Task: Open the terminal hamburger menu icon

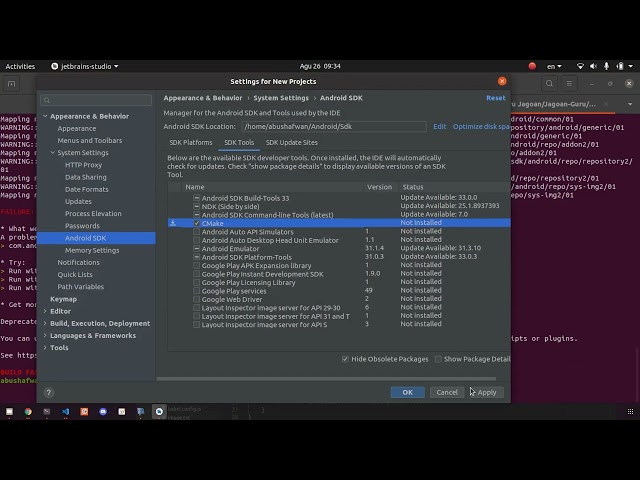Action: point(569,84)
